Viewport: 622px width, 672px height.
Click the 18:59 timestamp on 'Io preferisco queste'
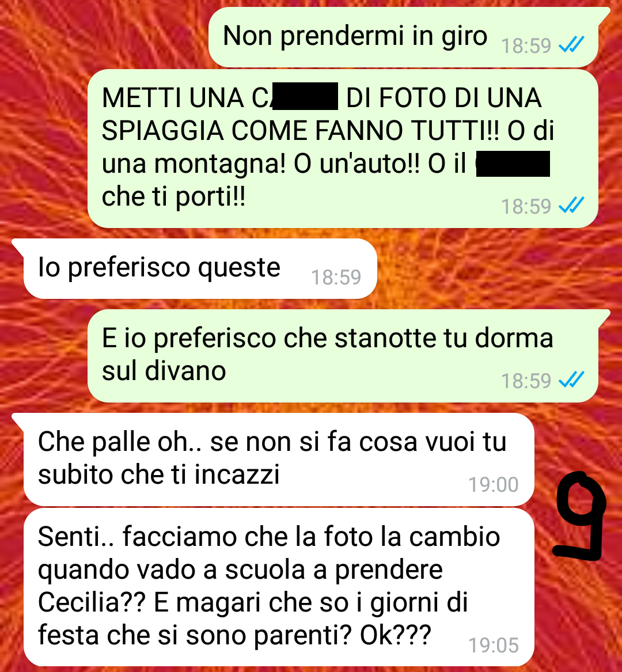(336, 278)
